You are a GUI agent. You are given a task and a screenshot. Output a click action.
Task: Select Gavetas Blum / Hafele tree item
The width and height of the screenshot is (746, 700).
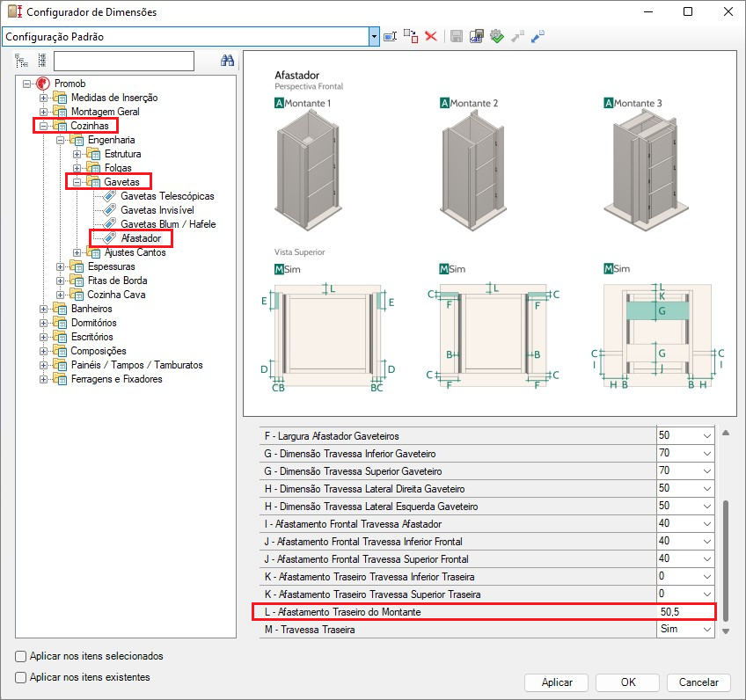tap(168, 224)
